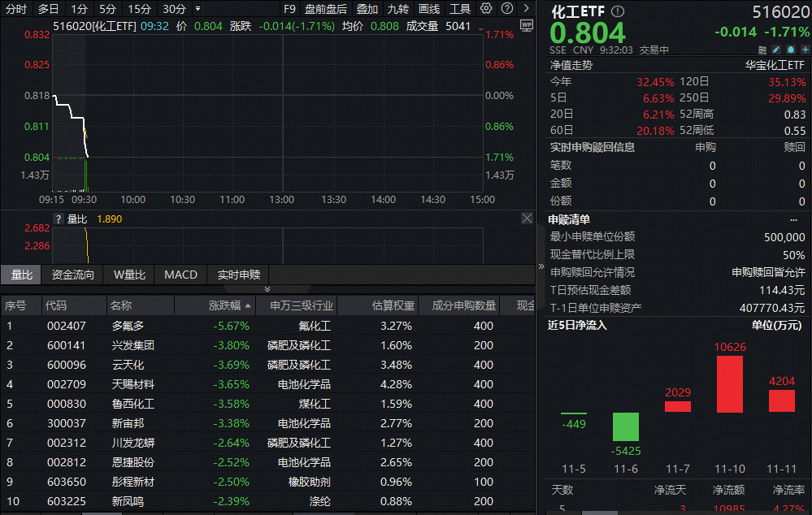Sort table by 涨跌幅 column header

tap(224, 305)
